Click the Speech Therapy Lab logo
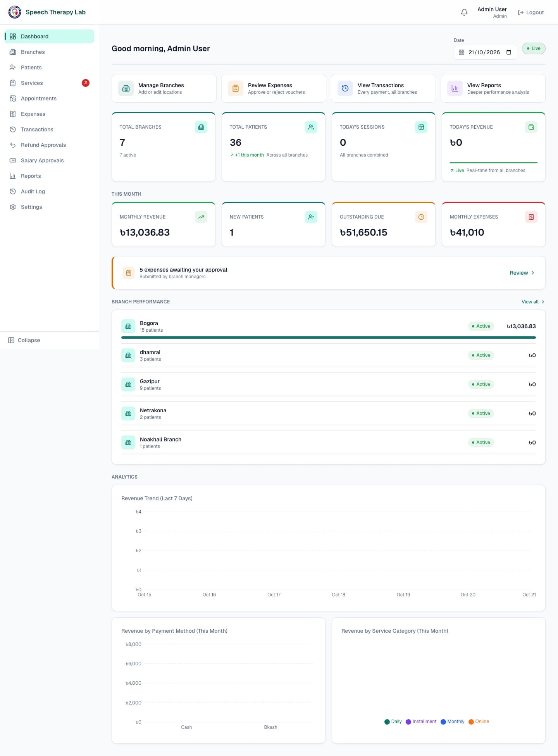 tap(15, 12)
